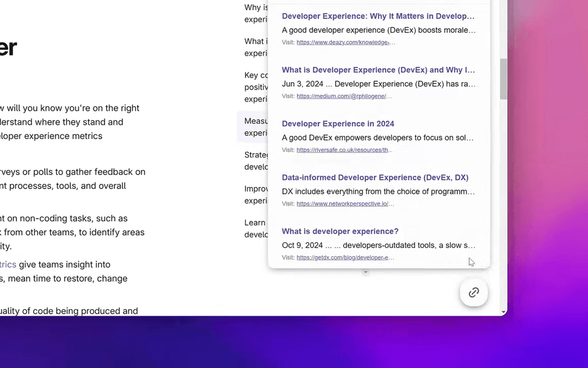Follow the purple 'trics' link in the article text
This screenshot has height=368, width=588.
[x=8, y=264]
